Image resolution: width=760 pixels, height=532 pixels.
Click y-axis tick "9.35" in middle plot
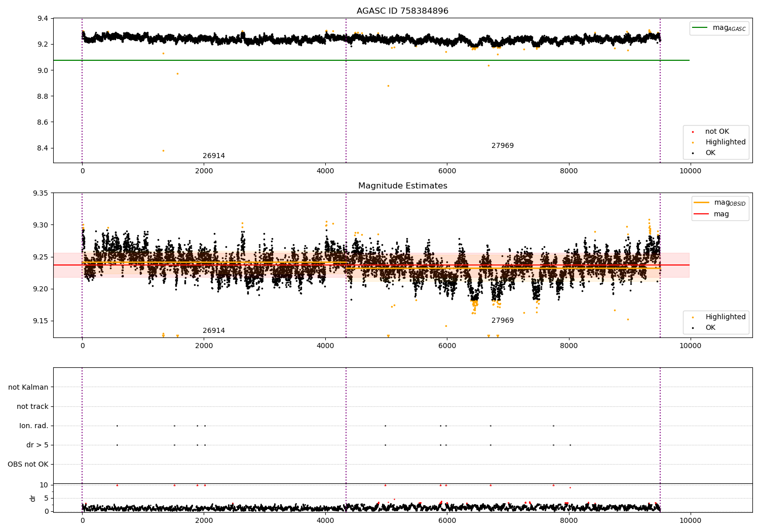tap(41, 194)
